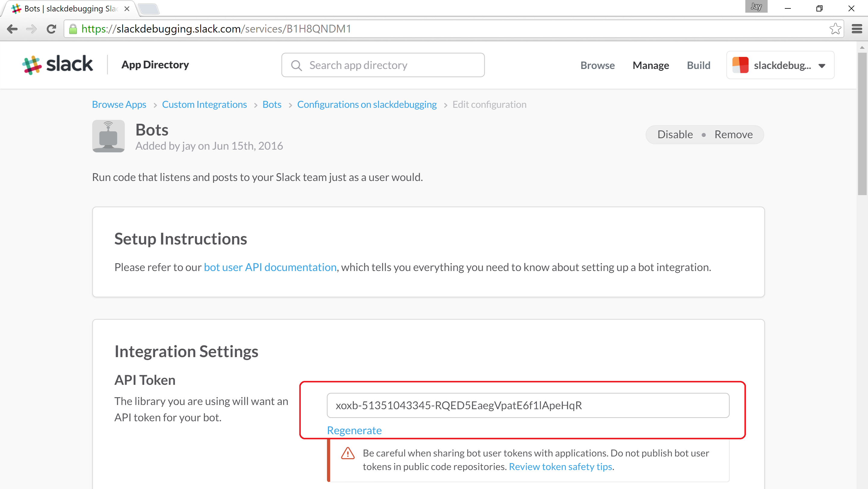Open the Browse menu item

tap(597, 65)
